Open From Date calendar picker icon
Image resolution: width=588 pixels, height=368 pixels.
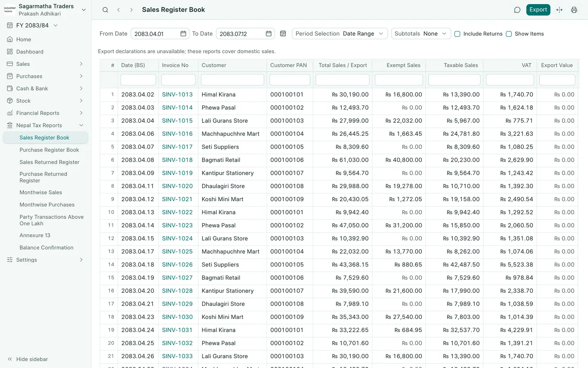coord(183,34)
